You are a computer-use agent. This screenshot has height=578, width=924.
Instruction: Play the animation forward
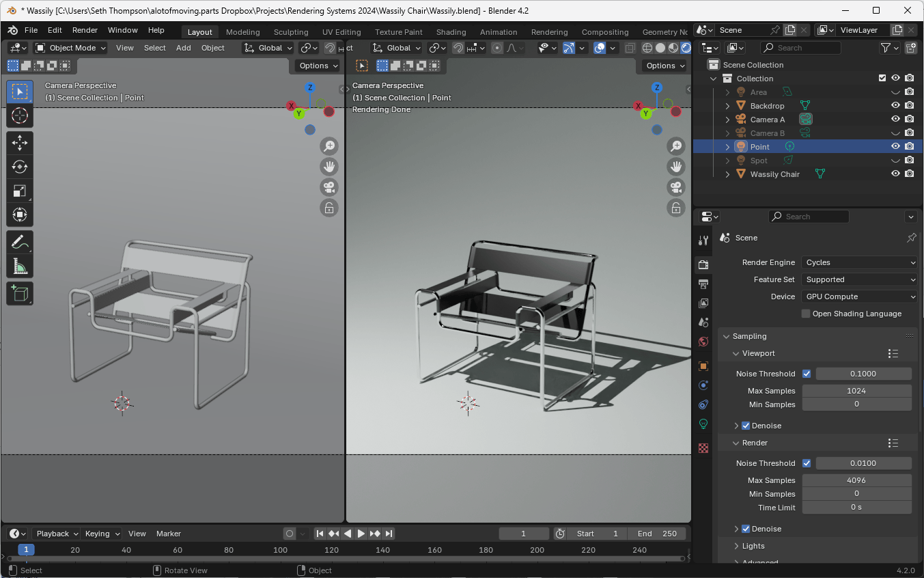point(361,534)
